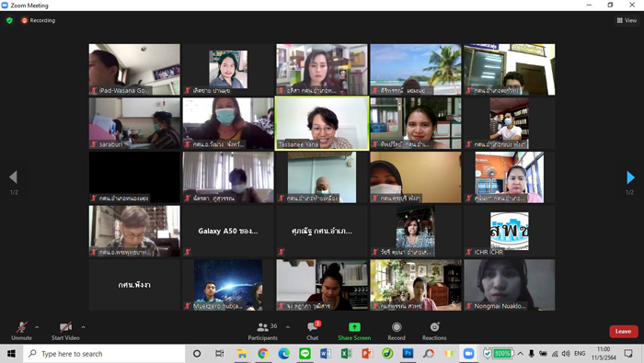Screen dimensions: 644x363
Task: Go to previous page of gallery view
Action: tap(13, 177)
